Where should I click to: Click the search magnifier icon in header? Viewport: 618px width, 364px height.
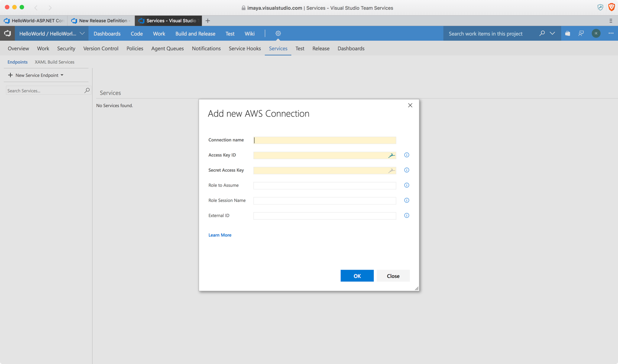coord(542,33)
